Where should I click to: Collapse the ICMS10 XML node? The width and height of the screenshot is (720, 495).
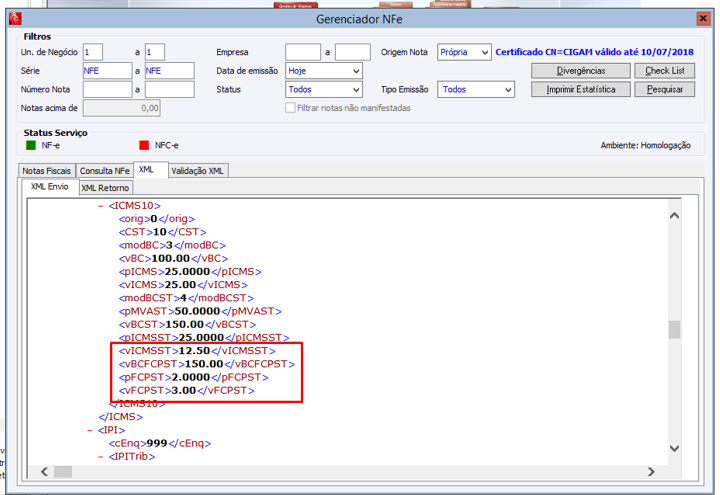click(101, 206)
